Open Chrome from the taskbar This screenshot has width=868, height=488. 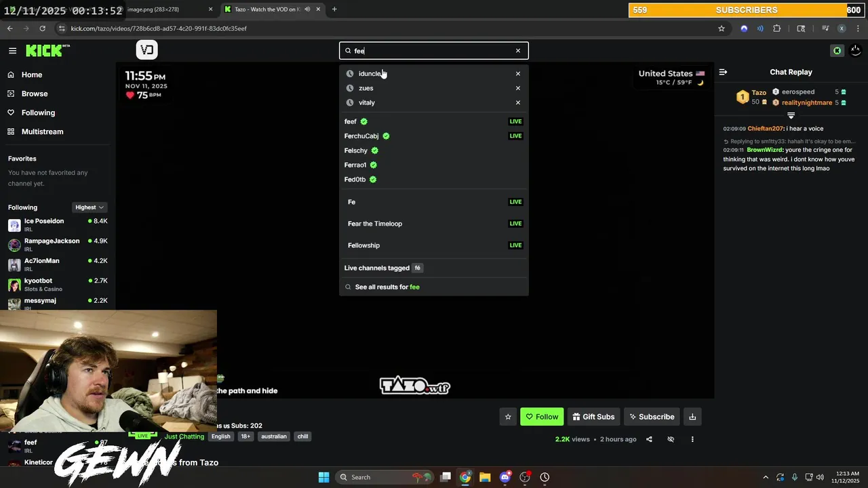465,477
